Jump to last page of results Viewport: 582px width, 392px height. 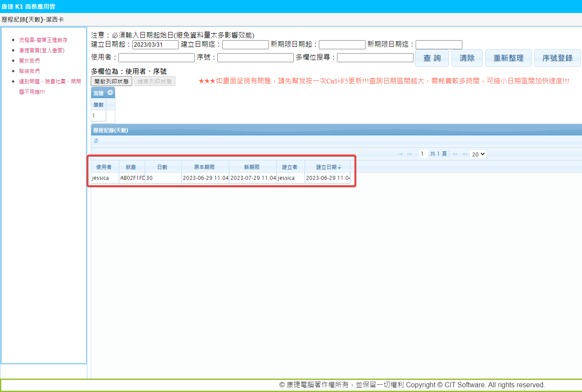(x=465, y=154)
